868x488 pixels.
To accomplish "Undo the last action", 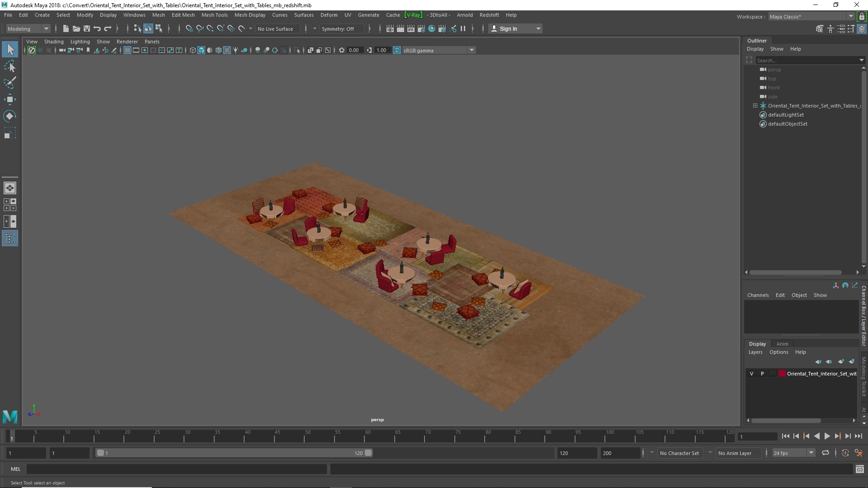I will tap(97, 28).
